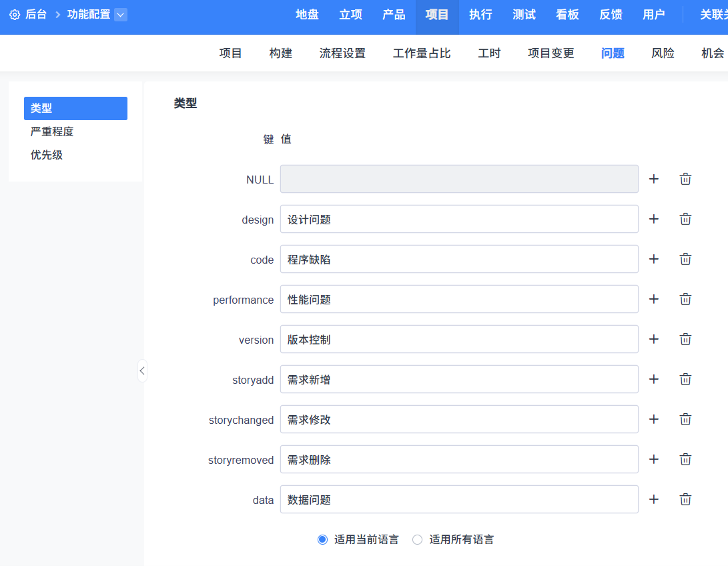Collapse the left sidebar with the chevron handle

pyautogui.click(x=142, y=370)
